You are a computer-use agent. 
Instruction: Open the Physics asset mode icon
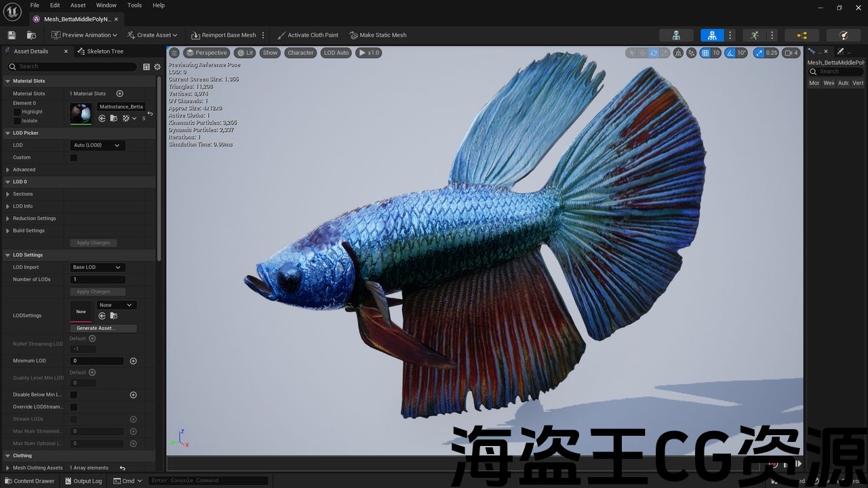click(x=843, y=35)
